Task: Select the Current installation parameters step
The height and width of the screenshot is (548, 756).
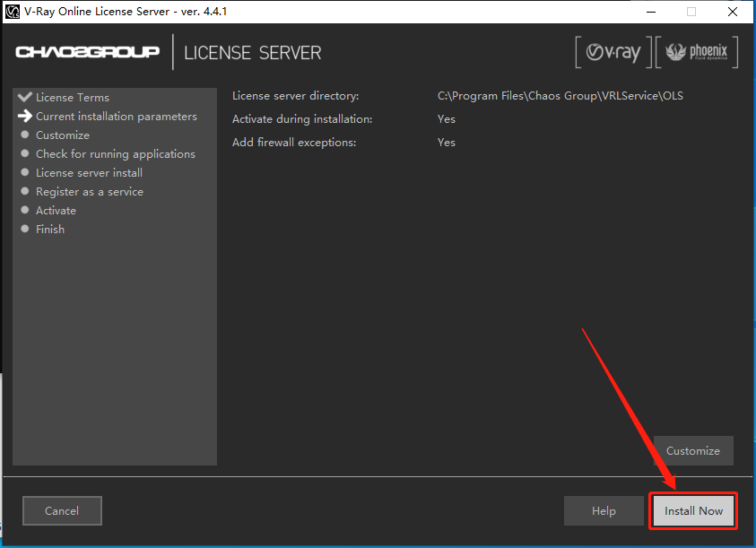Action: click(x=117, y=117)
